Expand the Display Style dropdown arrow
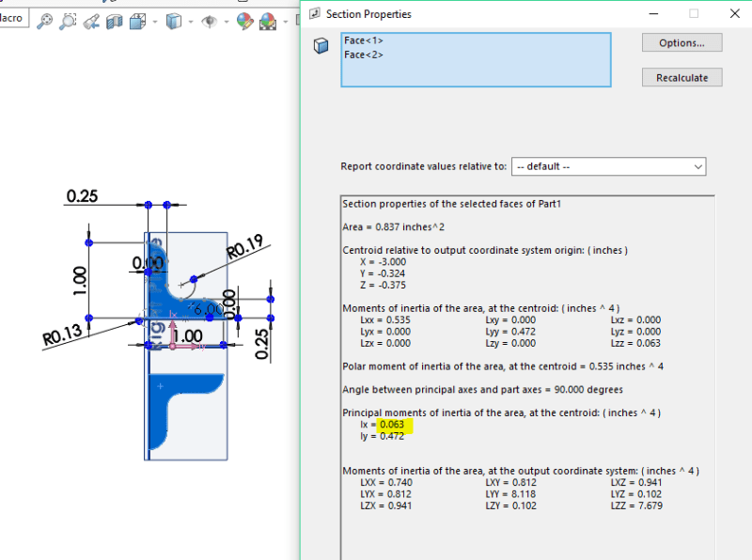The height and width of the screenshot is (560, 752). [x=191, y=22]
